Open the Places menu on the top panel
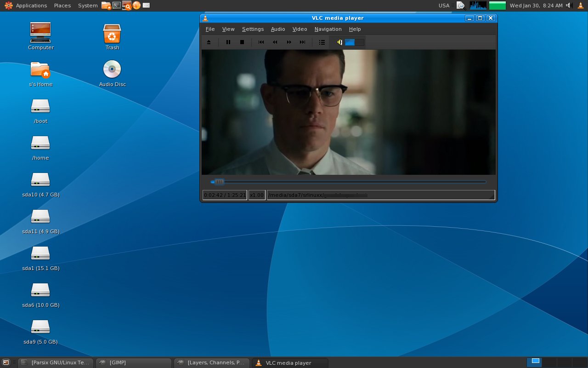Viewport: 588px width, 368px height. click(62, 6)
